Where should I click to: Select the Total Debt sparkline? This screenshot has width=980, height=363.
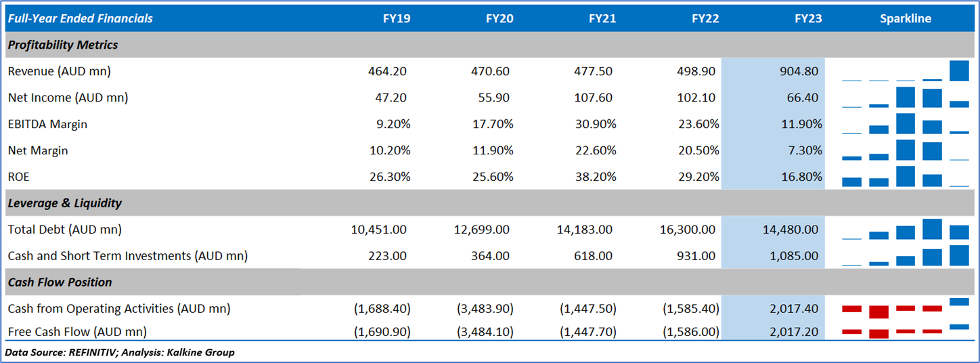point(906,230)
